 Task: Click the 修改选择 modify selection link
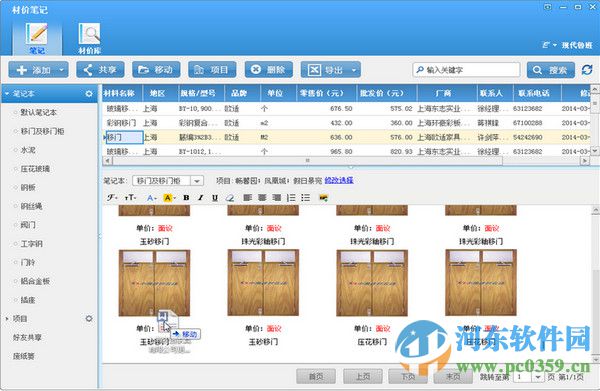pyautogui.click(x=339, y=180)
